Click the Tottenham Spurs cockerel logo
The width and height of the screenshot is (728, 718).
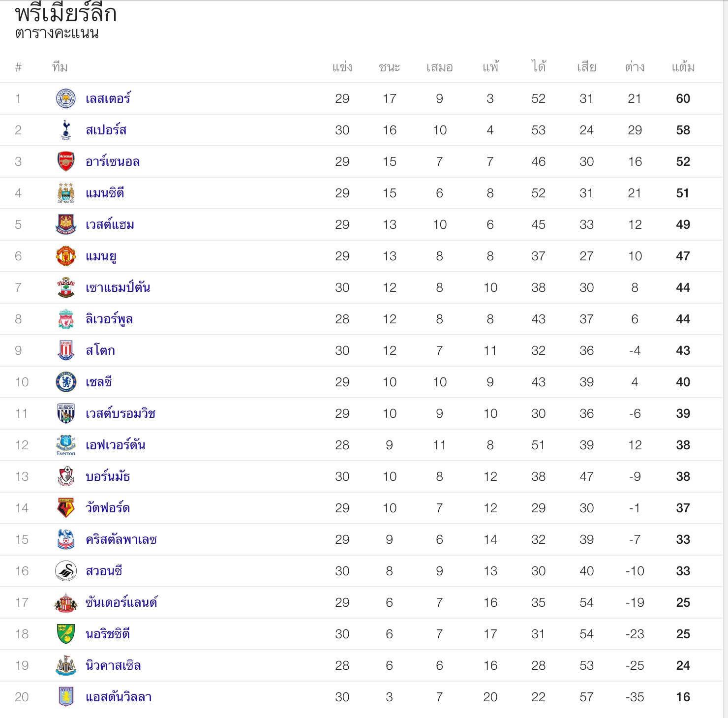66,130
